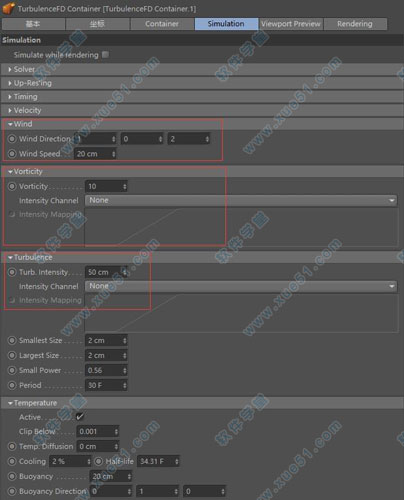Uncheck Temperature Active checkbox
This screenshot has height=500, width=404.
click(x=80, y=417)
